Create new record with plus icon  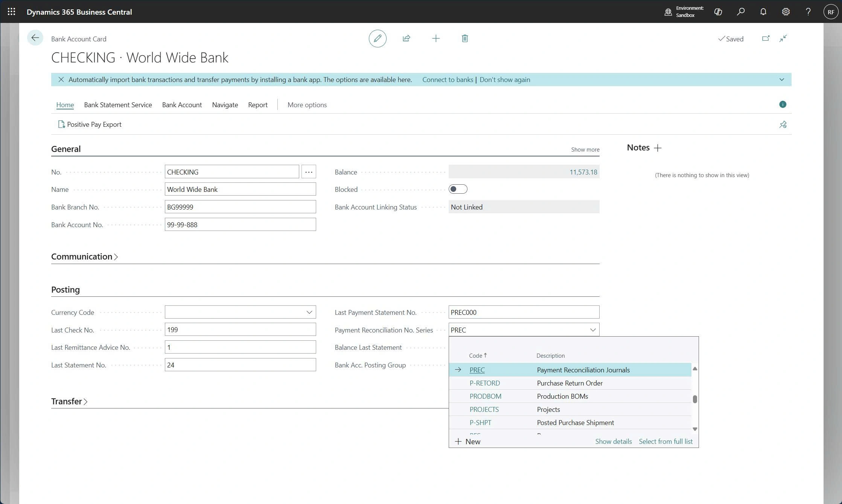(436, 38)
